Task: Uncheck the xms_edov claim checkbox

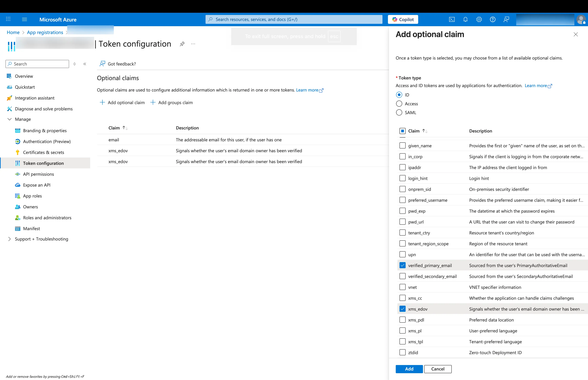Action: point(402,309)
